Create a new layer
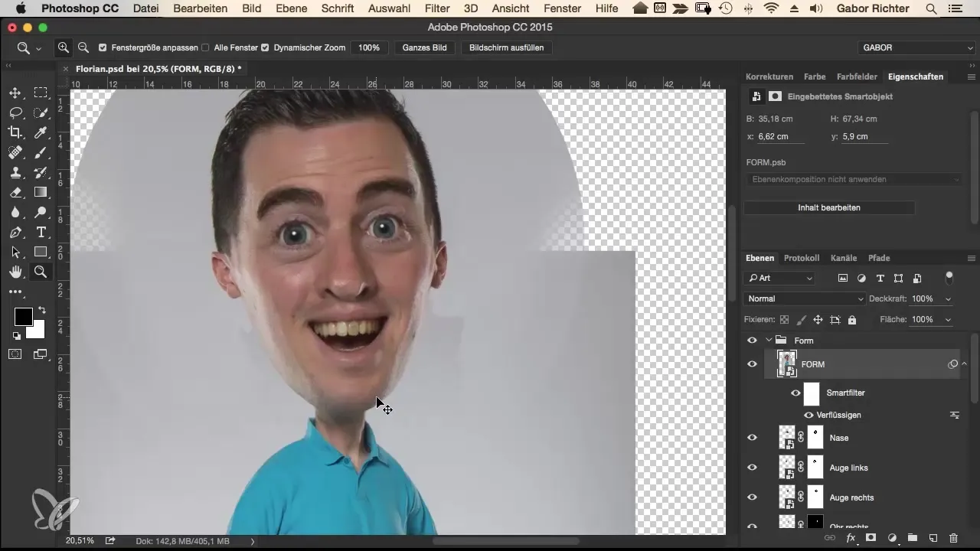980x551 pixels. point(933,538)
